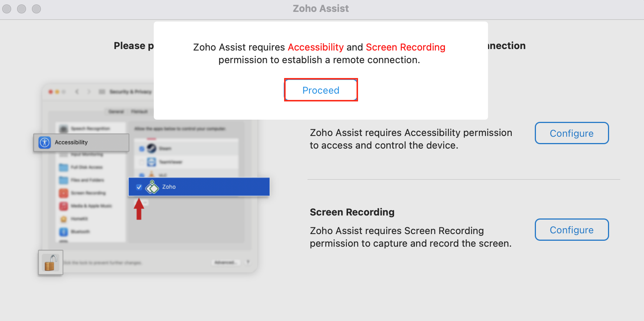This screenshot has height=321, width=644.
Task: Click the Steam app icon in list
Action: click(x=152, y=148)
